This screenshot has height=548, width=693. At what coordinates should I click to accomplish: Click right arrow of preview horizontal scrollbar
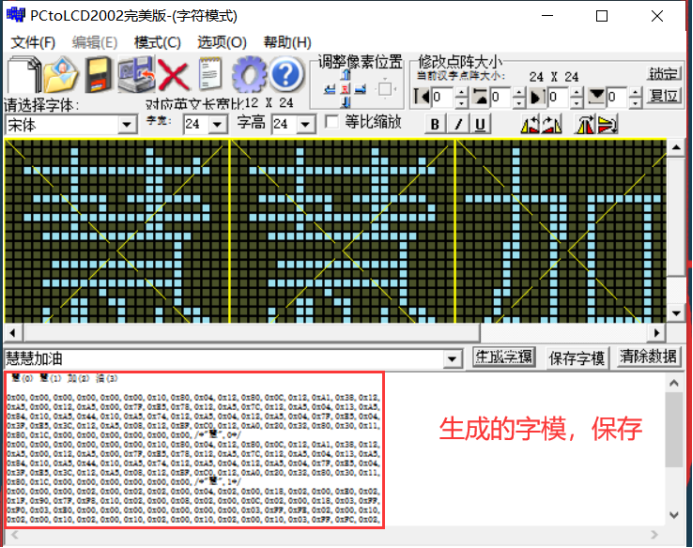[x=657, y=333]
